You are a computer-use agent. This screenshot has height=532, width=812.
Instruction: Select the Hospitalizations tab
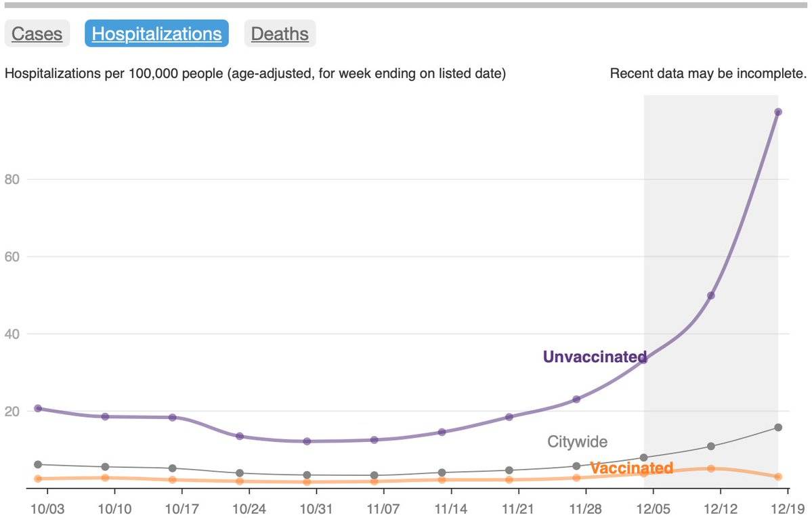click(x=156, y=34)
